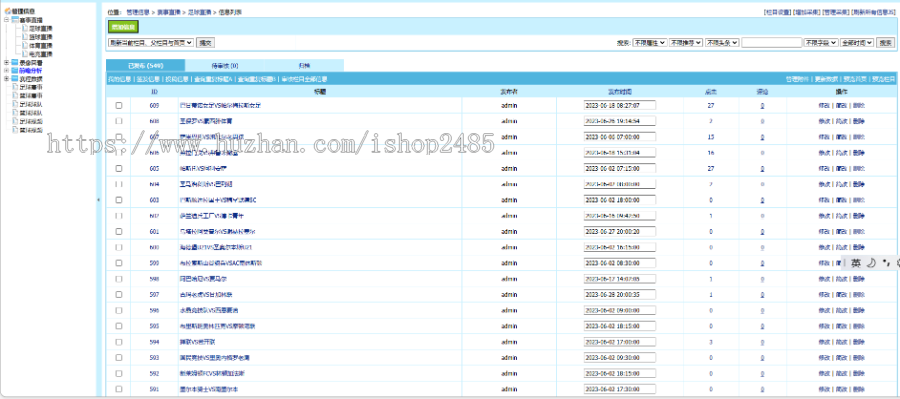Click 简改 for row ID 601
900x399 pixels.
coord(841,231)
